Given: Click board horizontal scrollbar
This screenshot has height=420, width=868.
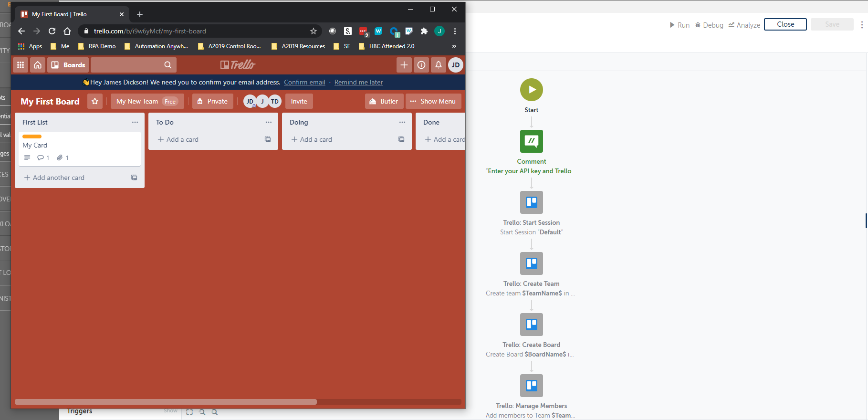Looking at the screenshot, I should (166, 402).
